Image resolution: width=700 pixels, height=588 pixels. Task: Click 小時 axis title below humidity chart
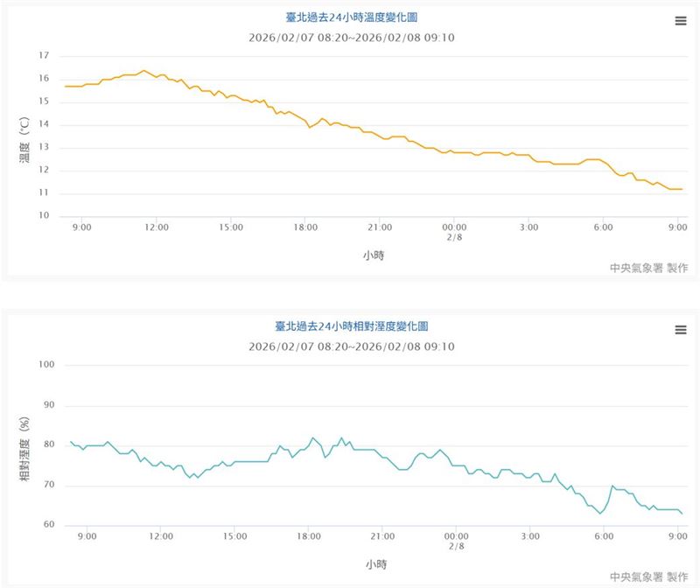(x=374, y=564)
